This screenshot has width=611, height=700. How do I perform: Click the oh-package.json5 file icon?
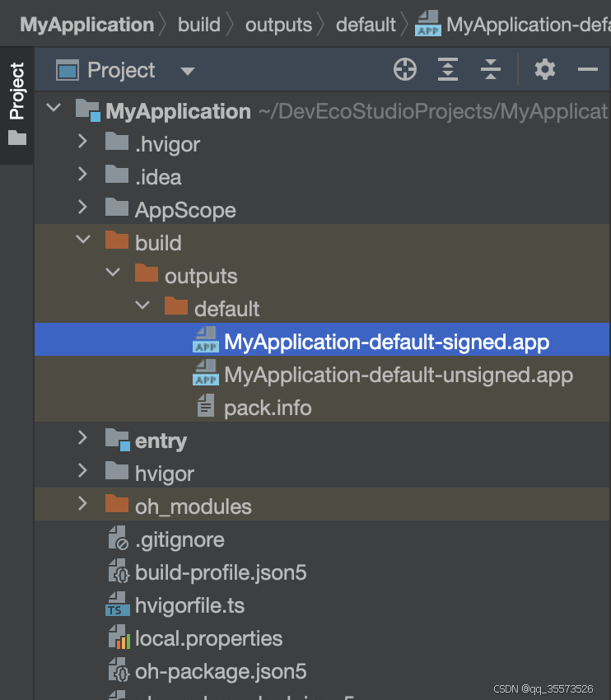click(119, 670)
